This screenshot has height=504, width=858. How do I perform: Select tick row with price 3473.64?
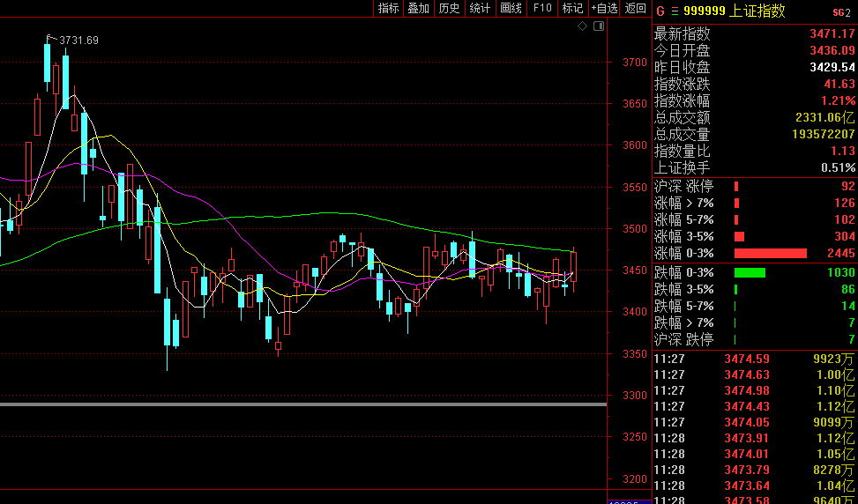[754, 486]
